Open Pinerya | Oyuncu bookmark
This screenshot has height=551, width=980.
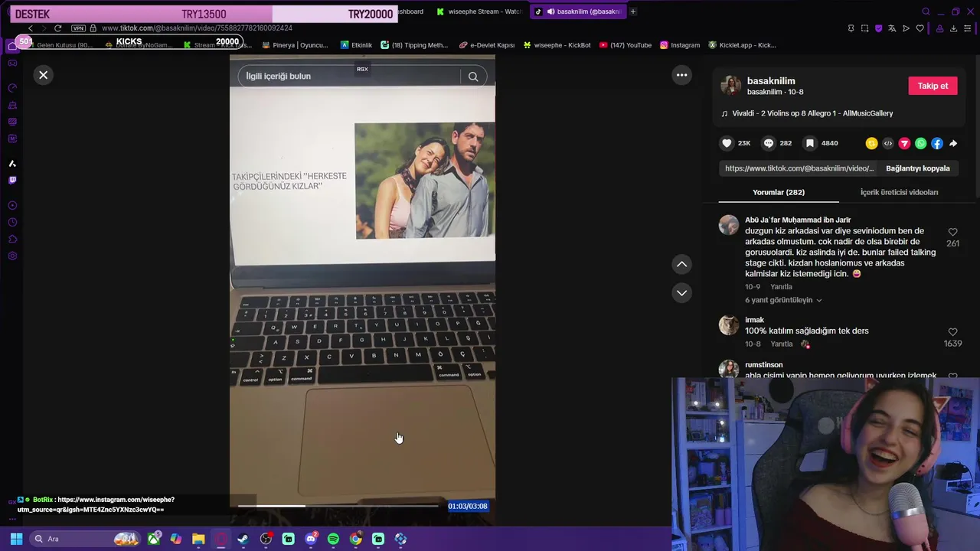[x=294, y=45]
